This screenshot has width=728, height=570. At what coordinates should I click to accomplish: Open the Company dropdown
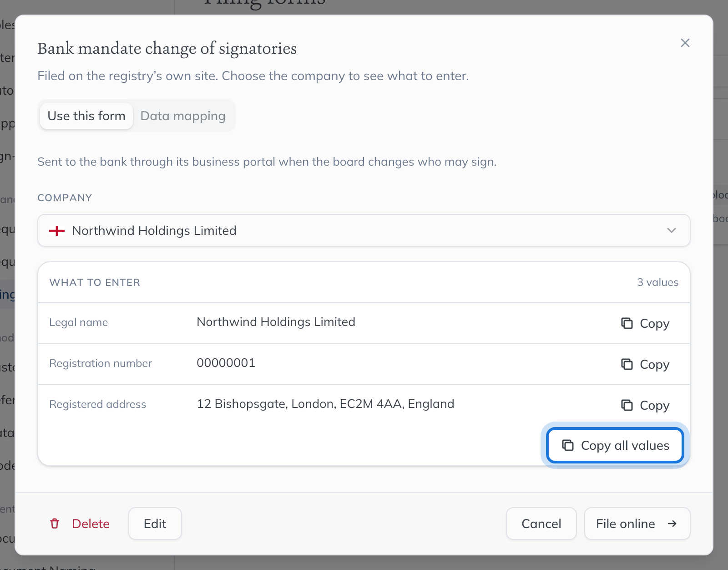364,230
